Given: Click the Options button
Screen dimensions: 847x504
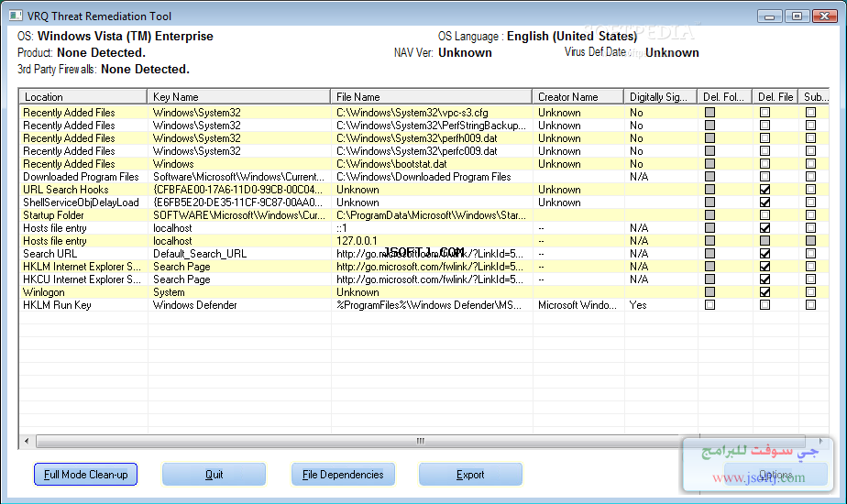Looking at the screenshot, I should [775, 475].
